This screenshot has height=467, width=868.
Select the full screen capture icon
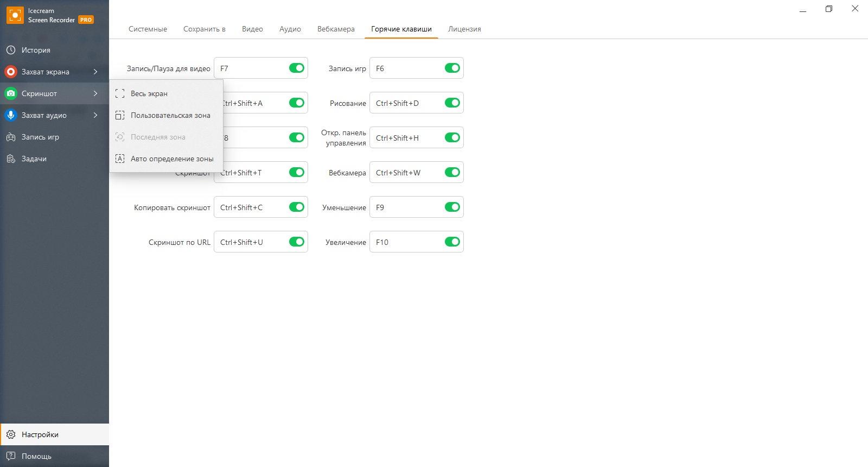pos(120,93)
